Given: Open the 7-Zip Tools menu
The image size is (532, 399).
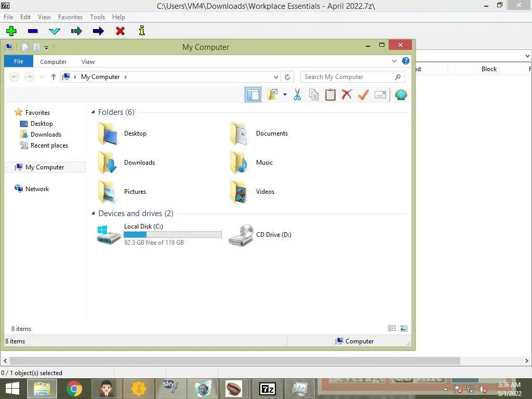Looking at the screenshot, I should click(97, 17).
